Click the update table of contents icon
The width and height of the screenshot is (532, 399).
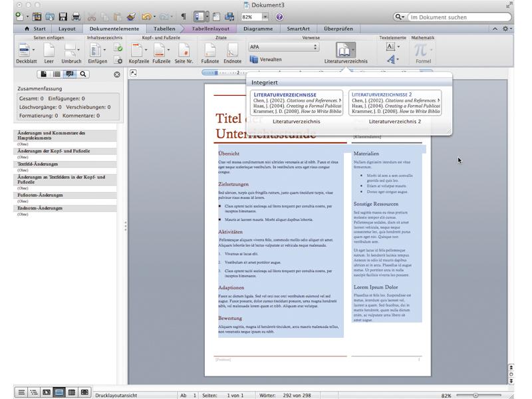point(118,47)
